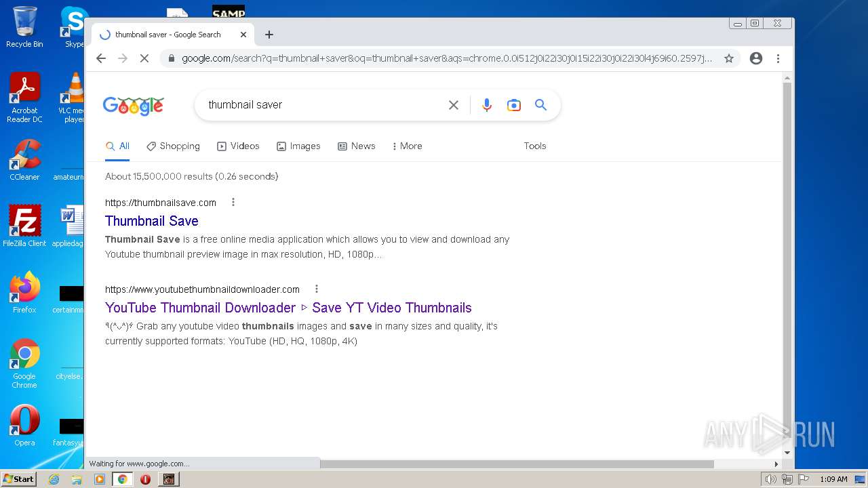The width and height of the screenshot is (868, 488).
Task: Switch to the News tab
Action: coord(357,146)
